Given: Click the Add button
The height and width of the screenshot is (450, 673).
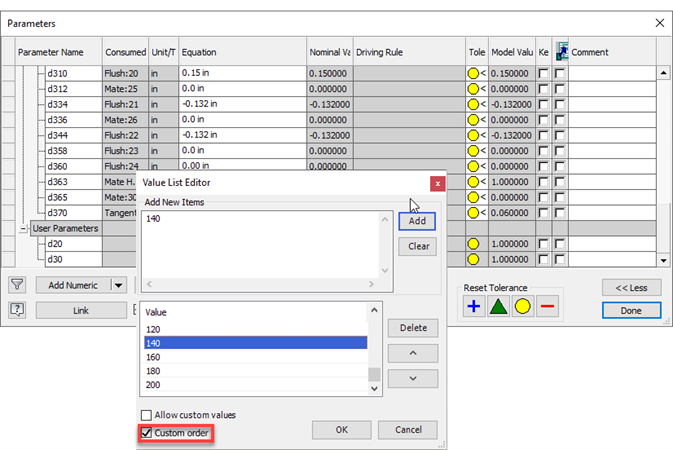Looking at the screenshot, I should pos(417,221).
